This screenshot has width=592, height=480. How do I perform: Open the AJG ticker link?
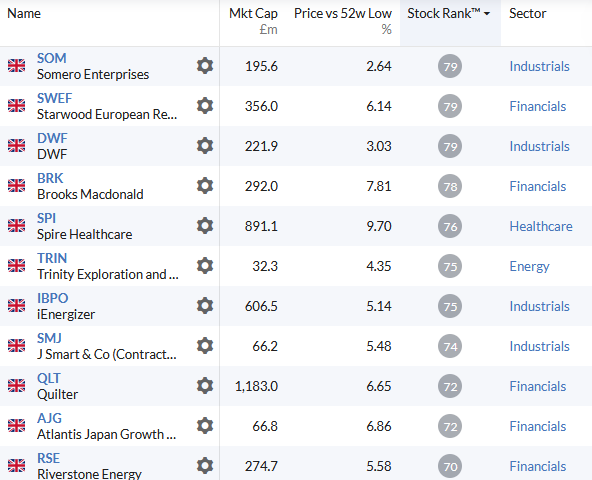(x=49, y=418)
